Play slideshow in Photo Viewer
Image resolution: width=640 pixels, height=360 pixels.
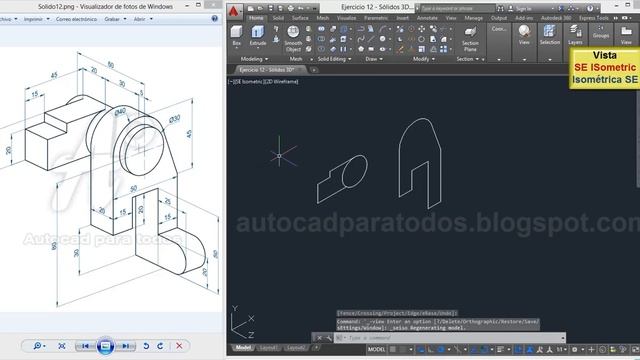[105, 346]
